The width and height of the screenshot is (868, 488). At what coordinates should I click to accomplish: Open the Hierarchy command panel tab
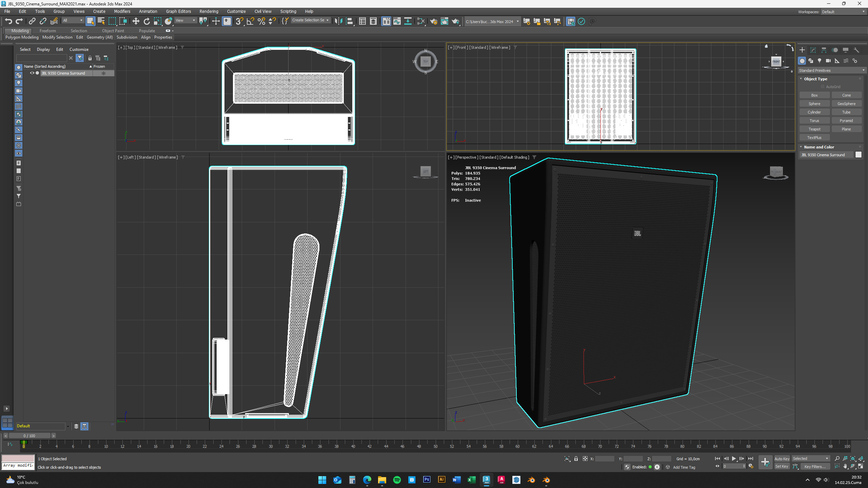pos(824,50)
